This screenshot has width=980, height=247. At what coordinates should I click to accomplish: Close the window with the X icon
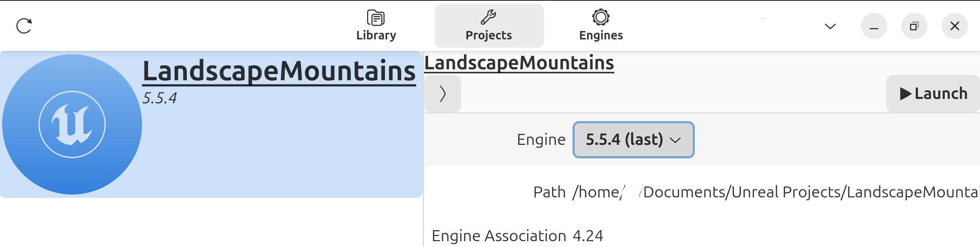955,26
